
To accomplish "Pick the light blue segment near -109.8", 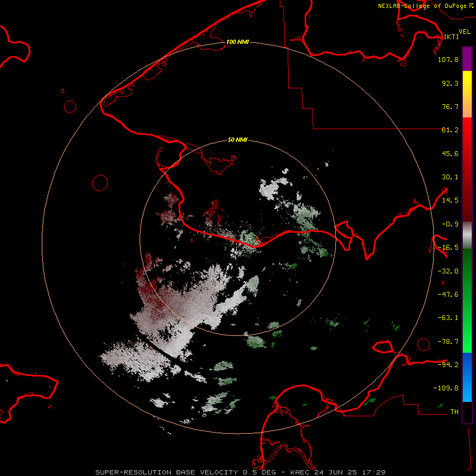I will (x=467, y=390).
